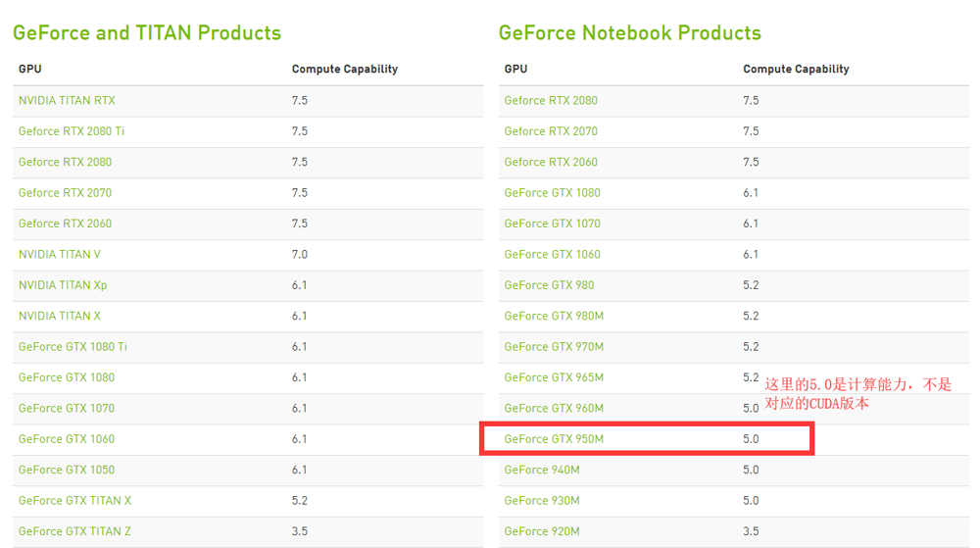This screenshot has height=548, width=980.
Task: Click Geforce RTX 2060 in the Notebook Products table
Action: (551, 162)
